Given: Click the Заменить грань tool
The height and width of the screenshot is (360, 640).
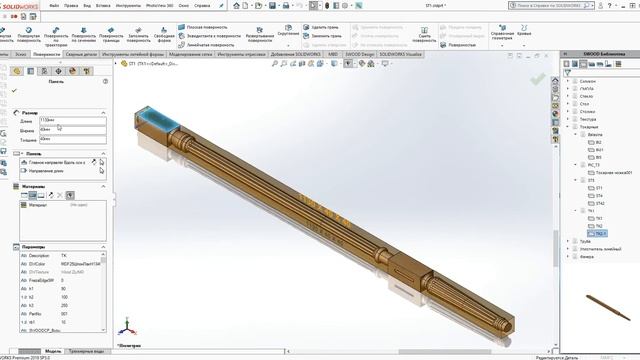Looking at the screenshot, I should [322, 36].
